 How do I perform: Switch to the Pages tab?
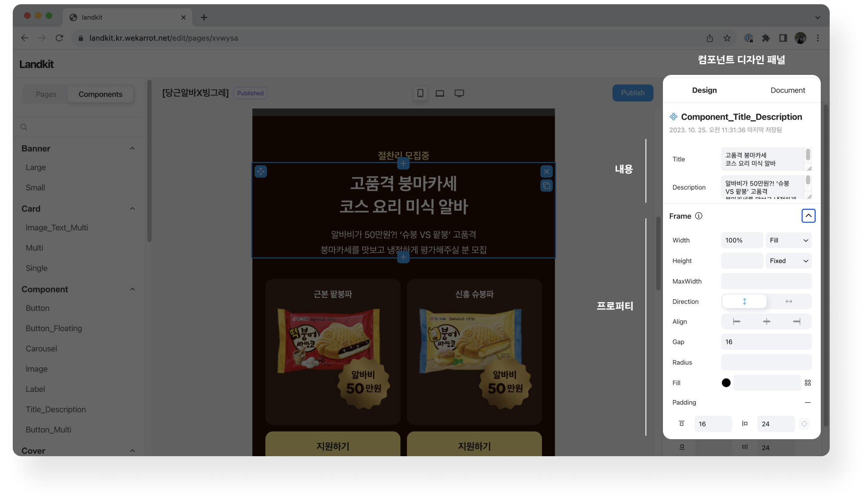(46, 94)
